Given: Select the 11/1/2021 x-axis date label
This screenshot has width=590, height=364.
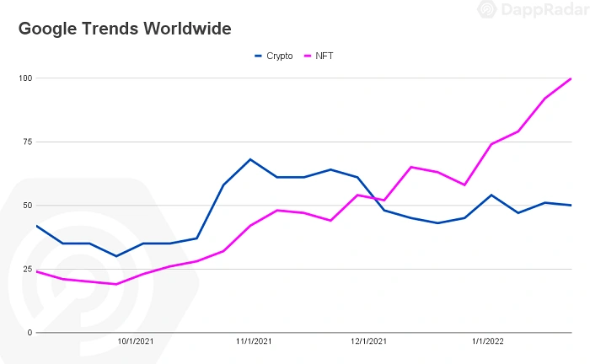Looking at the screenshot, I should pos(253,341).
